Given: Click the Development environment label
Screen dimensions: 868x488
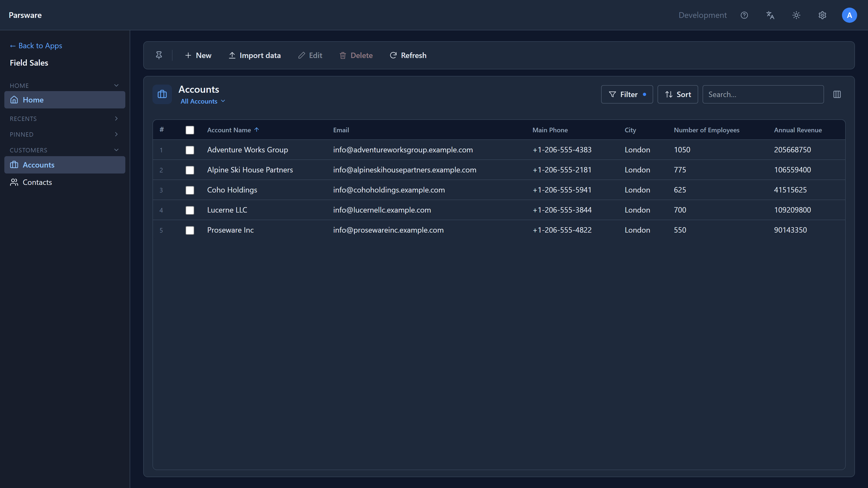Looking at the screenshot, I should click(x=703, y=15).
